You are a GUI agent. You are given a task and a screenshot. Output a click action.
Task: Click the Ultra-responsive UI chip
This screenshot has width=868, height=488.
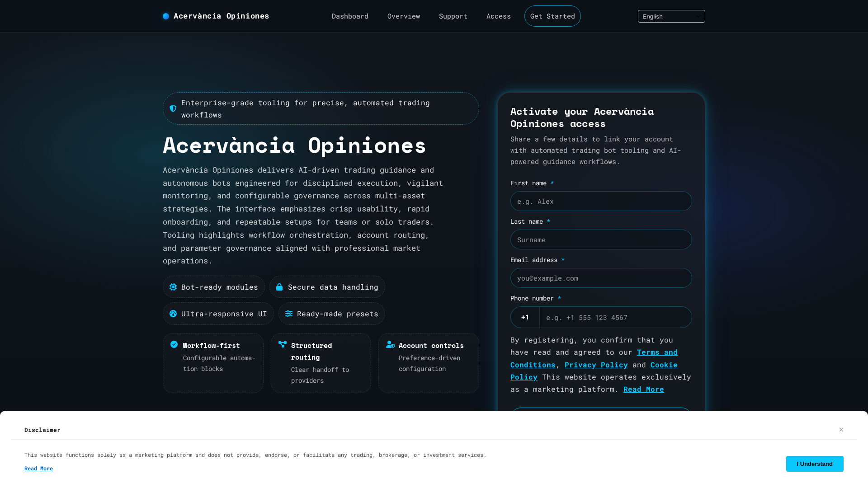pyautogui.click(x=218, y=314)
